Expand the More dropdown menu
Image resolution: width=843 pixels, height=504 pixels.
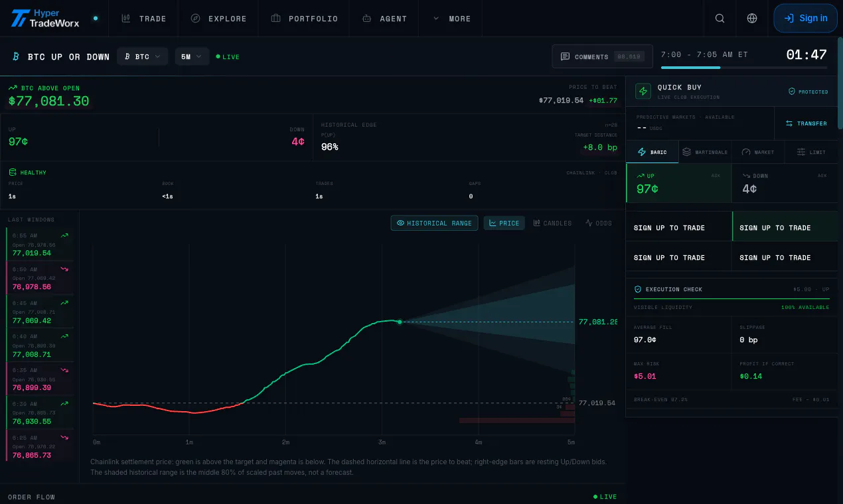451,19
